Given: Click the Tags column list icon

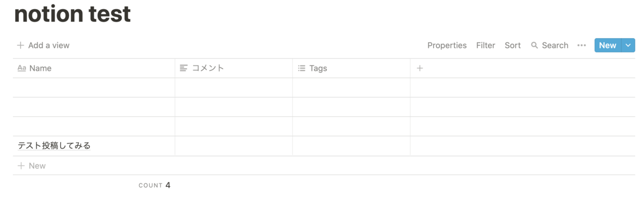Looking at the screenshot, I should [302, 68].
